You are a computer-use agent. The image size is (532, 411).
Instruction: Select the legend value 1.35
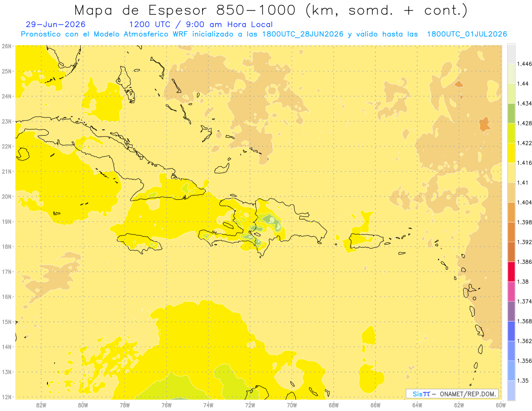pos(523,380)
